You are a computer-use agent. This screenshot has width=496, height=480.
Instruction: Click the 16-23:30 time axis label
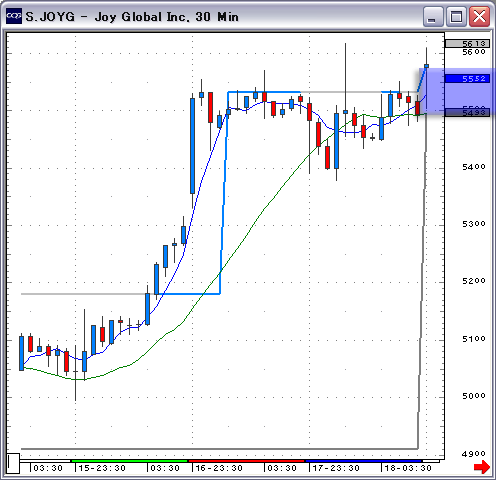219,468
